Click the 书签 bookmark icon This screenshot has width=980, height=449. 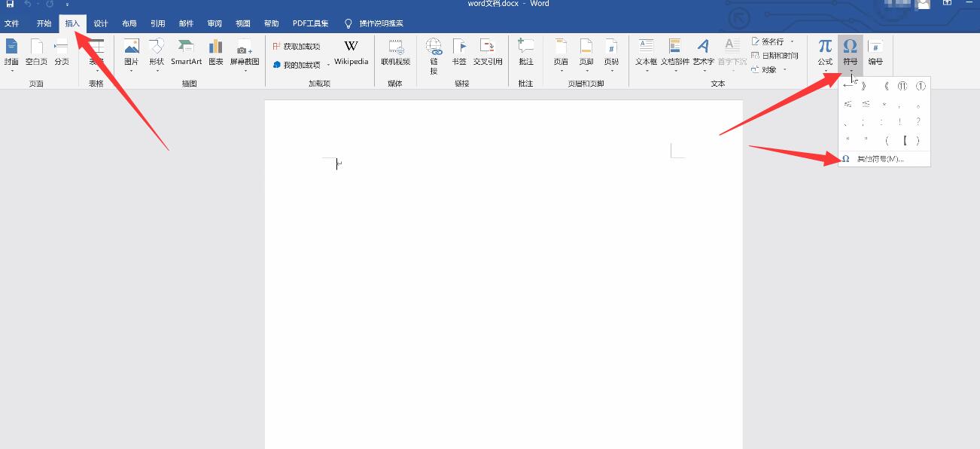(x=459, y=53)
